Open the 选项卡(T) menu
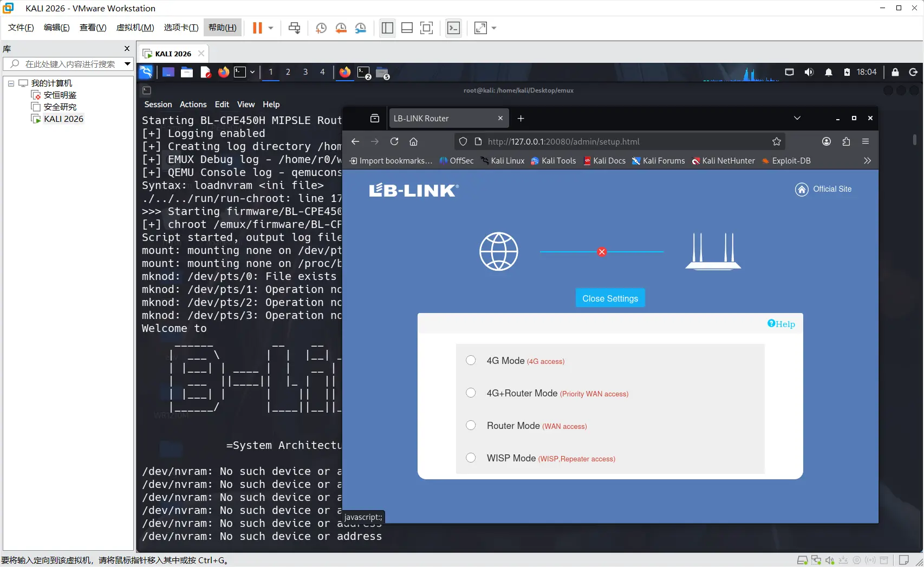The width and height of the screenshot is (924, 567). pos(181,28)
